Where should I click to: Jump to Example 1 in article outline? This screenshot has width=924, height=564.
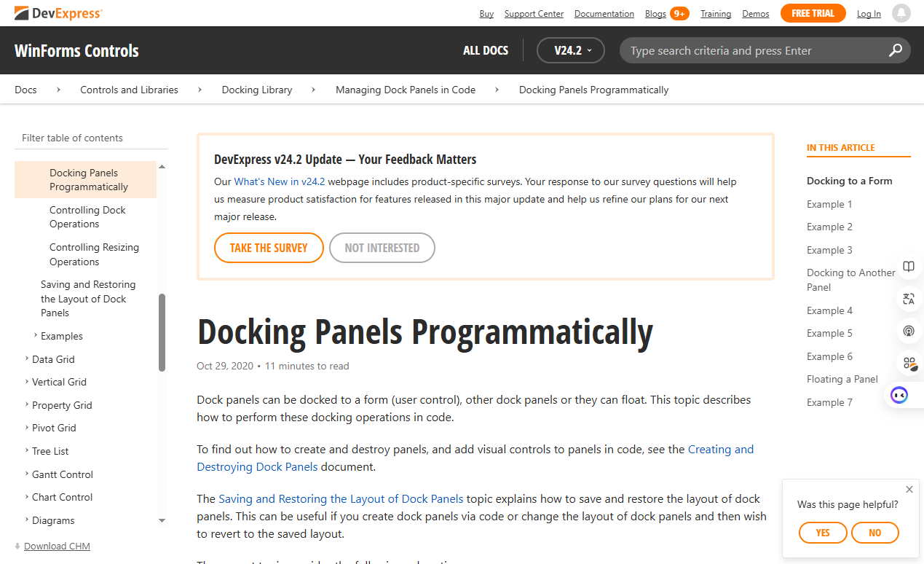(x=829, y=204)
